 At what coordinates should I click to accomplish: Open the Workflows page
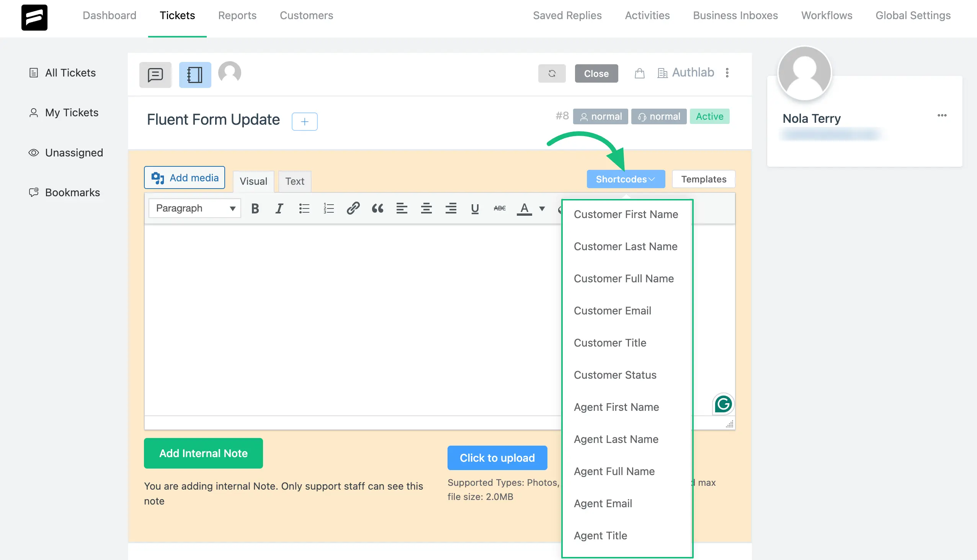[827, 15]
